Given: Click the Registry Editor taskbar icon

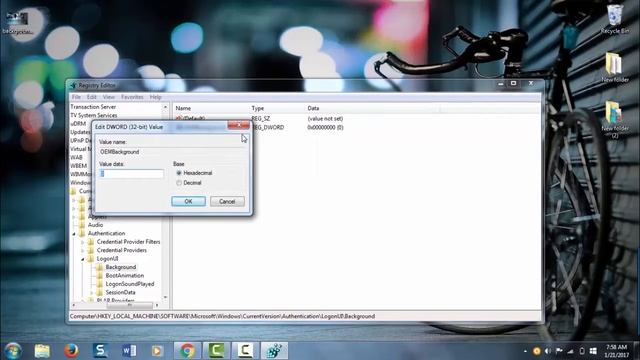Looking at the screenshot, I should (274, 351).
